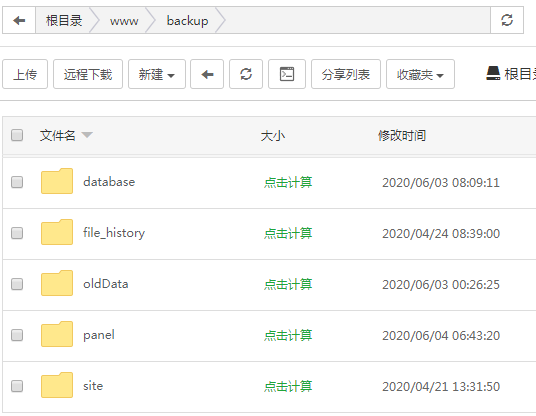This screenshot has width=536, height=416.
Task: Click the 上传 upload button
Action: click(x=25, y=74)
